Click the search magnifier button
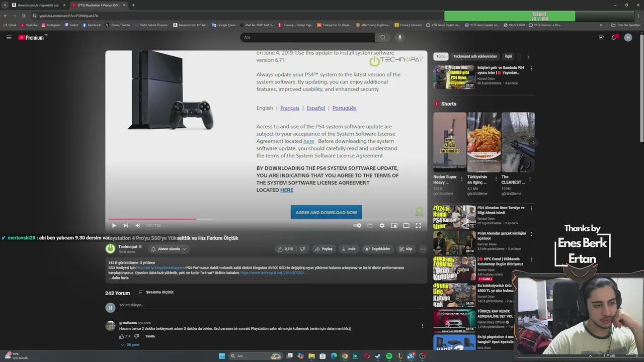The image size is (644, 362). 383,37
